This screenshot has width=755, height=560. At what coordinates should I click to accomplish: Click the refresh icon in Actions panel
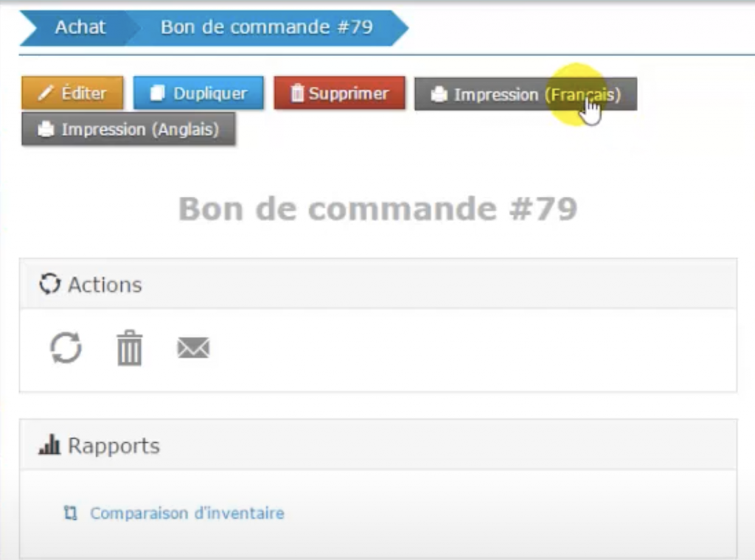(66, 348)
